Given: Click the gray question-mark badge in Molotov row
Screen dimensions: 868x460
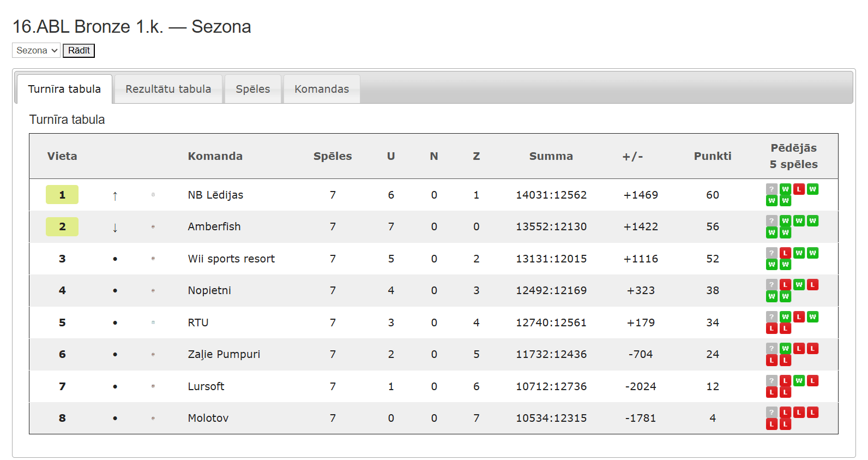Looking at the screenshot, I should [x=771, y=413].
